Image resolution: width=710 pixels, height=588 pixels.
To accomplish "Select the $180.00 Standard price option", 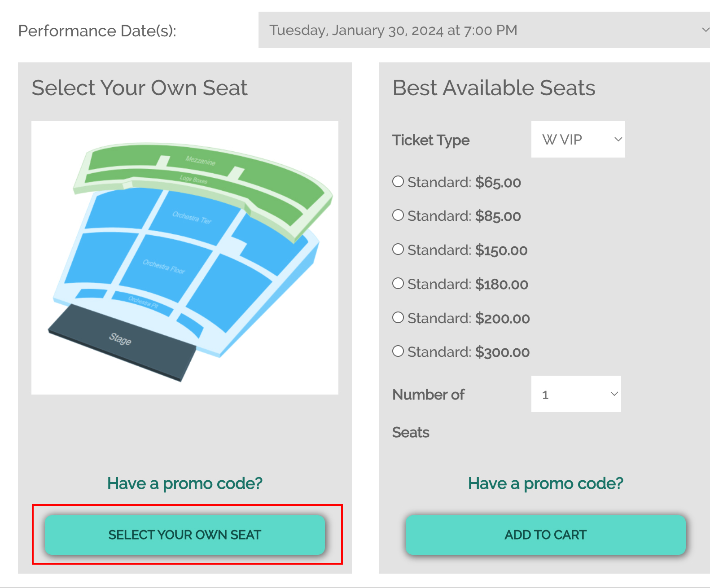I will (x=398, y=284).
